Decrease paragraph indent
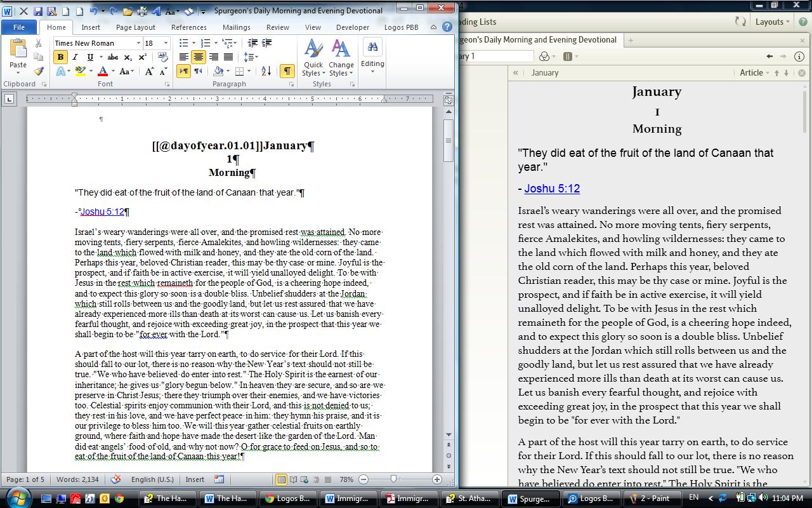The height and width of the screenshot is (508, 812). pyautogui.click(x=252, y=43)
